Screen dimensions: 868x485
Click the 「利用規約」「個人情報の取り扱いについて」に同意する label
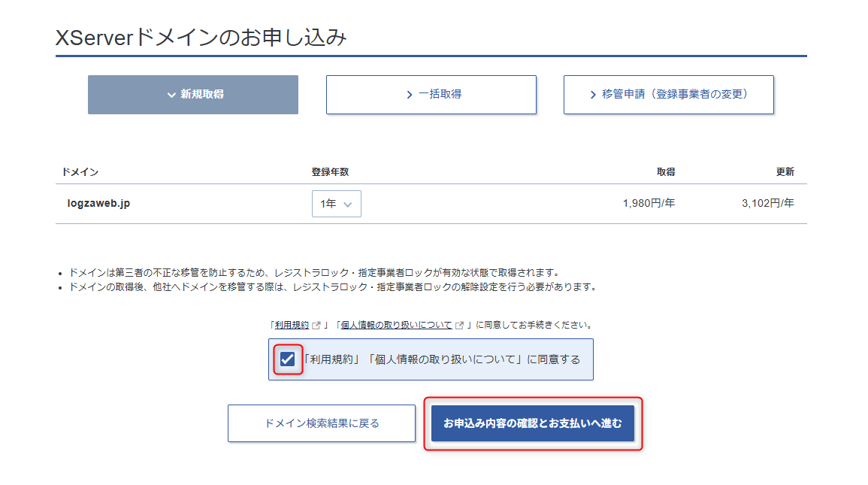(x=441, y=359)
